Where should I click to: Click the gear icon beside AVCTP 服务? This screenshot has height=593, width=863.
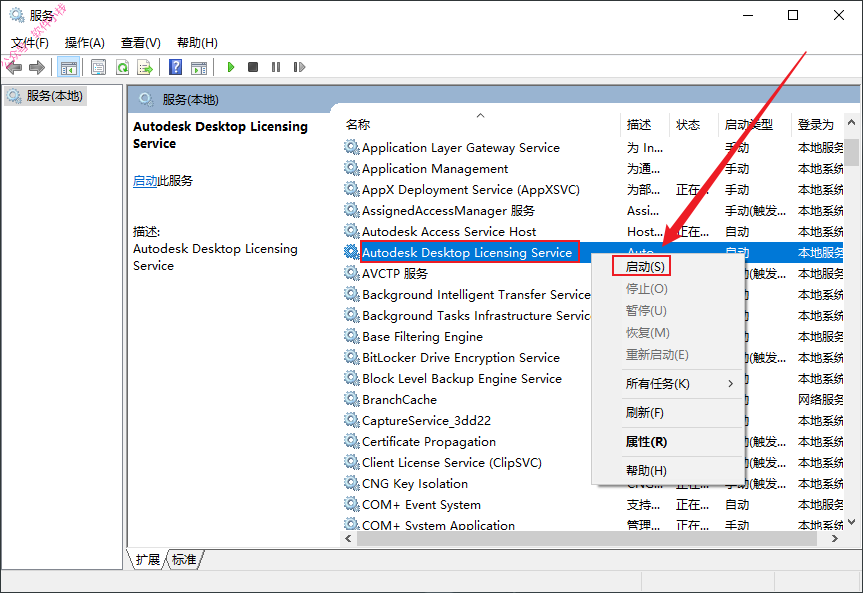(x=351, y=273)
